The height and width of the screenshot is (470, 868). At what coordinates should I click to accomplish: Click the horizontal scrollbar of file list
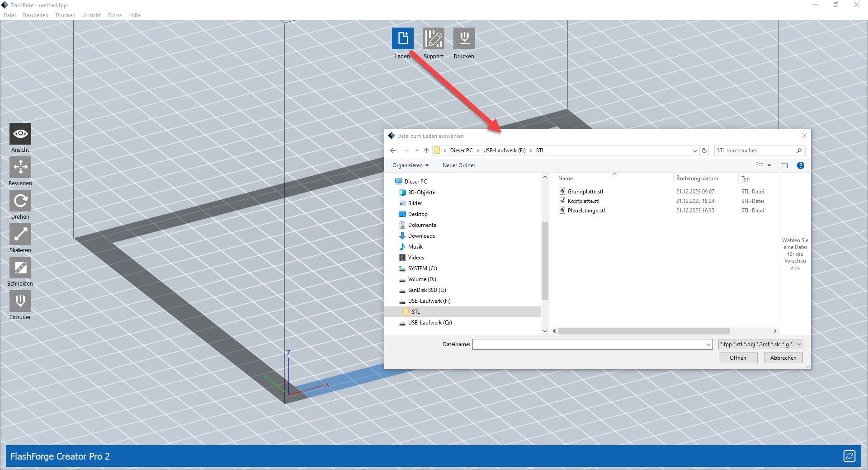644,331
